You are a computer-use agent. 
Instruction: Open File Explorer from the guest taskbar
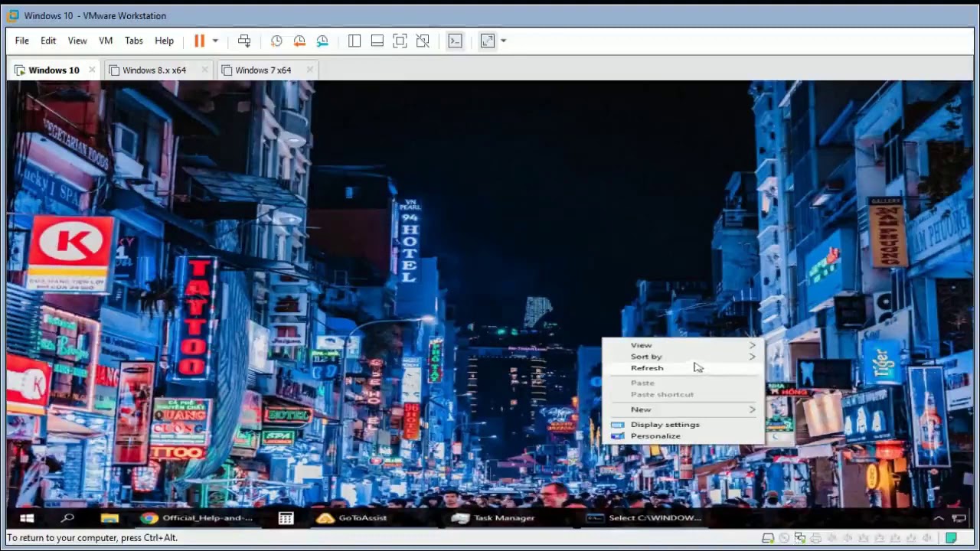click(109, 518)
